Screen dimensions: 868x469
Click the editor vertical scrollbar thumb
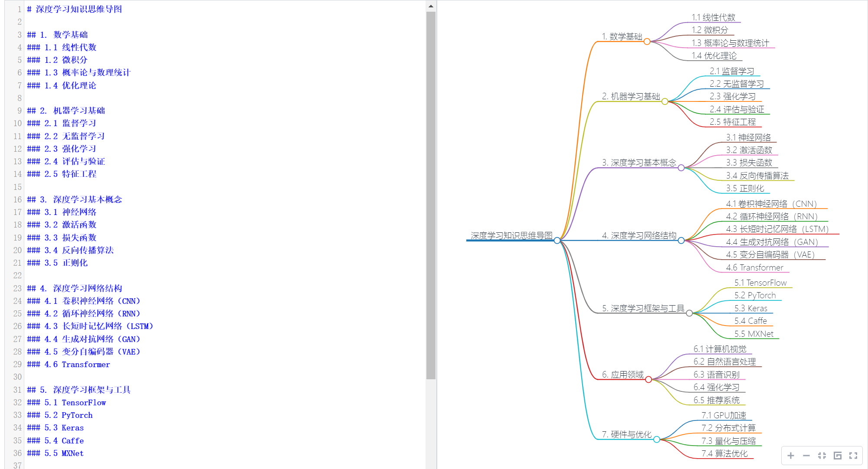coord(431,195)
